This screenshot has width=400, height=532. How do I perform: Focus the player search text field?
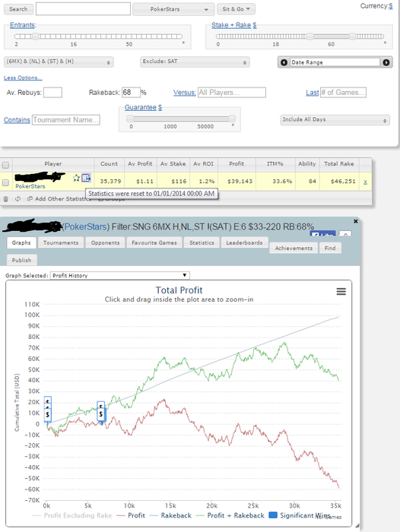tap(83, 9)
